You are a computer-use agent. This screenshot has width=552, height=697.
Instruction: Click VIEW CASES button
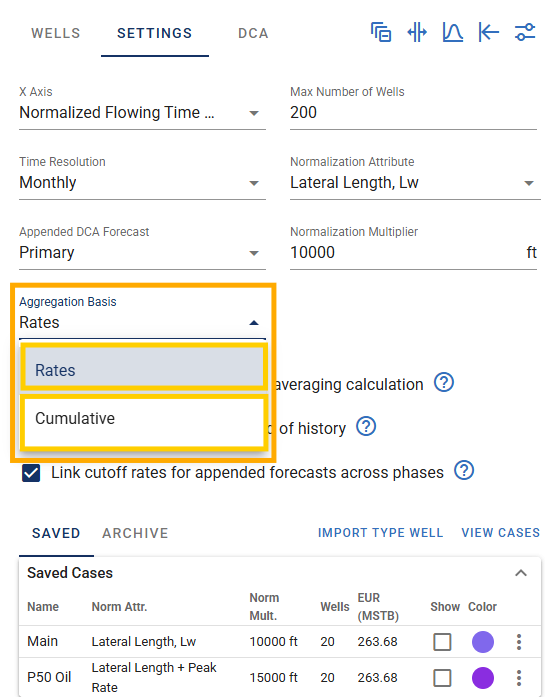[x=500, y=533]
